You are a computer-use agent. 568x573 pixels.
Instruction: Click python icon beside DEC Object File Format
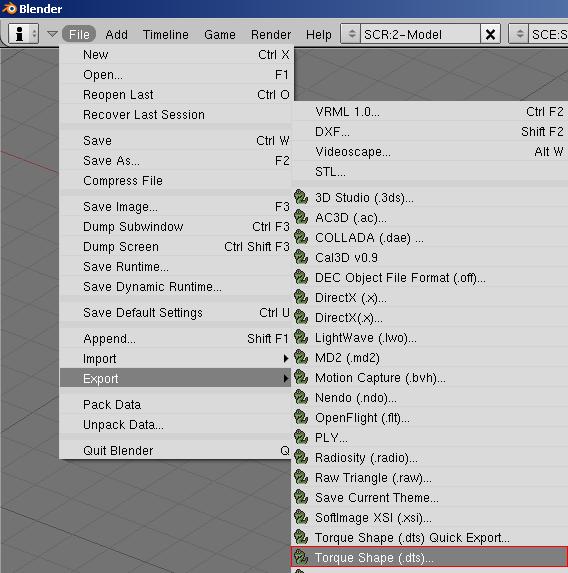coord(301,277)
